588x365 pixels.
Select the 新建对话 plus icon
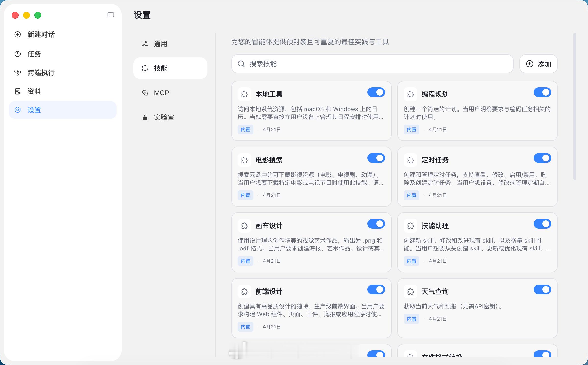click(x=17, y=35)
